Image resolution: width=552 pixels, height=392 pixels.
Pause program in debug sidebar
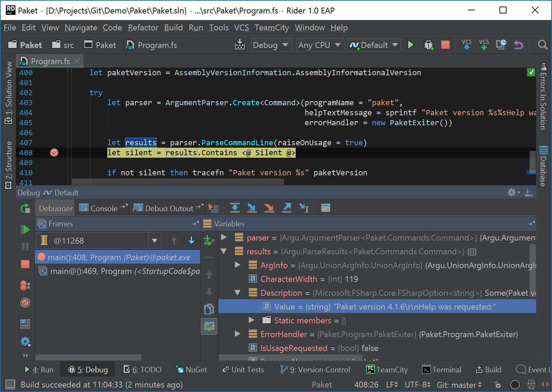pyautogui.click(x=25, y=246)
